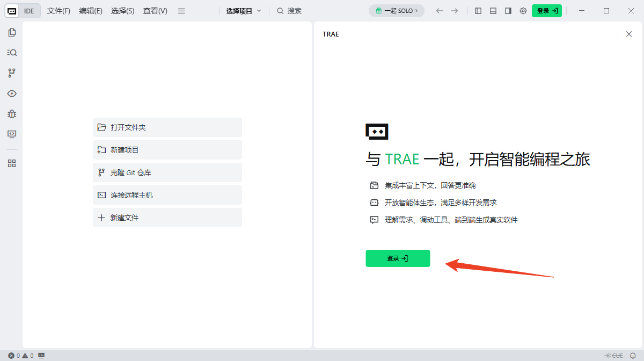The width and height of the screenshot is (644, 361).
Task: Expand the 一起 SOLO option
Action: pos(397,10)
